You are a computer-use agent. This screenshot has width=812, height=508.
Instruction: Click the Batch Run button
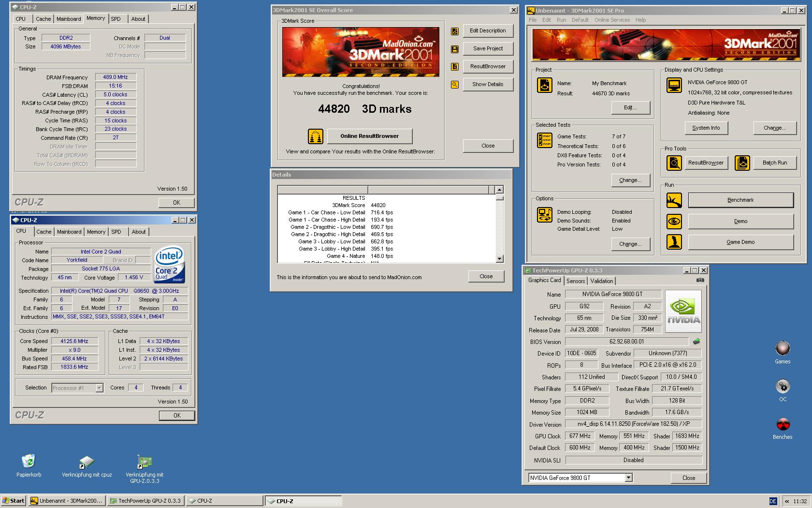pyautogui.click(x=775, y=163)
